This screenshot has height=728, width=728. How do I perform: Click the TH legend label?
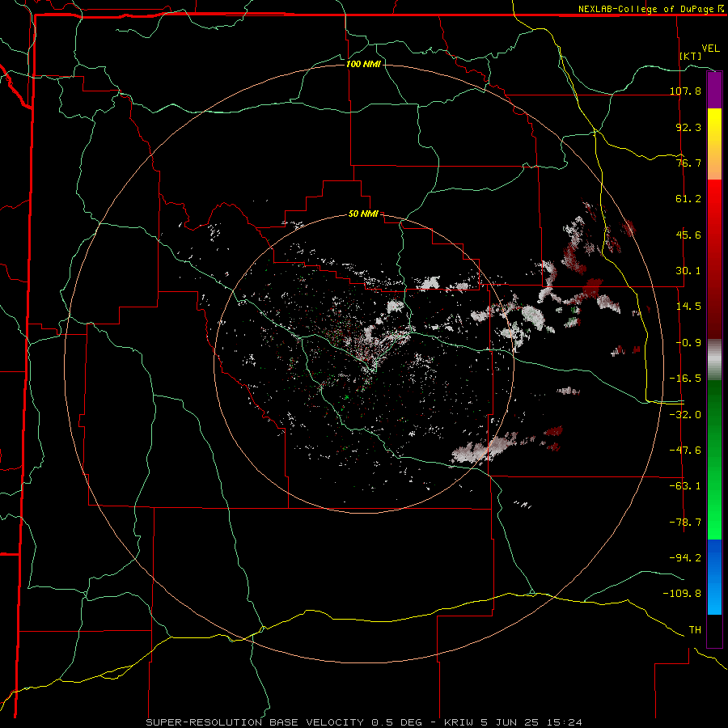click(695, 630)
